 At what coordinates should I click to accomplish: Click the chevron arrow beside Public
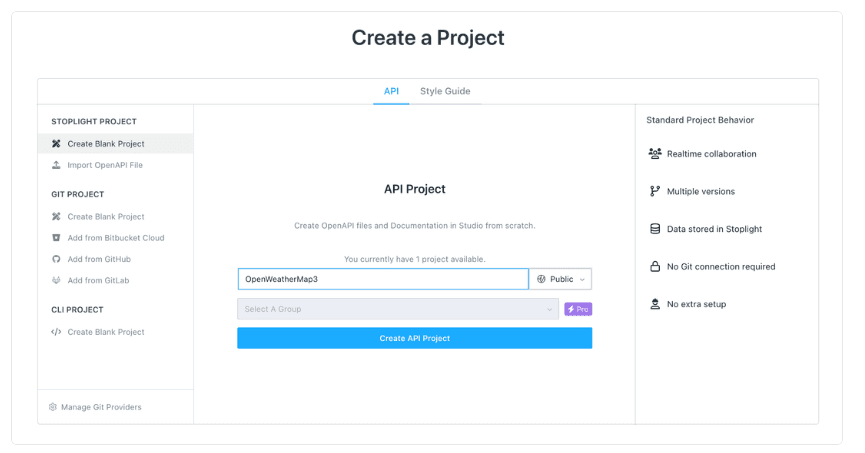(x=582, y=280)
